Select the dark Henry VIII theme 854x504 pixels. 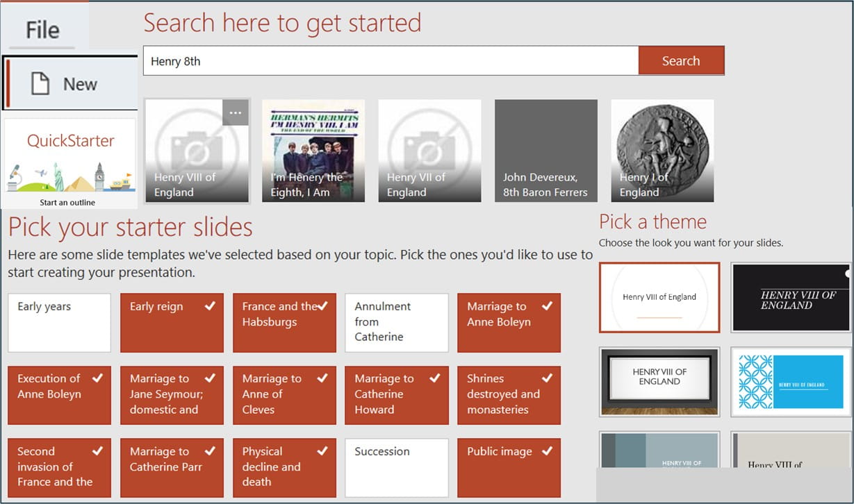tap(791, 297)
